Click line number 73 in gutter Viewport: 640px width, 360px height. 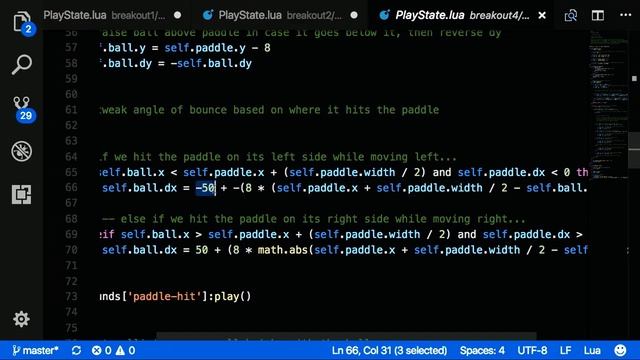(x=71, y=296)
